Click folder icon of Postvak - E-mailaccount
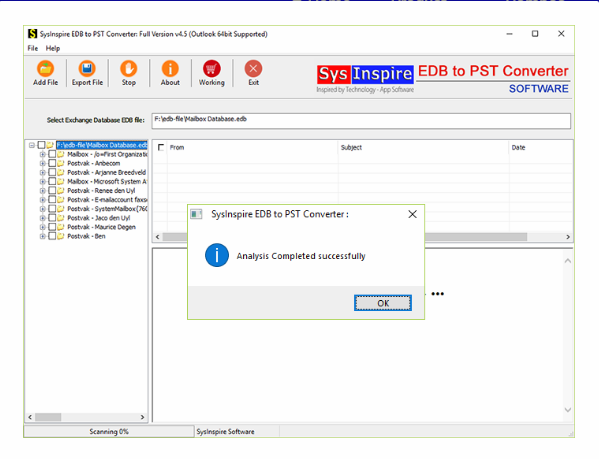Image resolution: width=599 pixels, height=459 pixels. 61,200
